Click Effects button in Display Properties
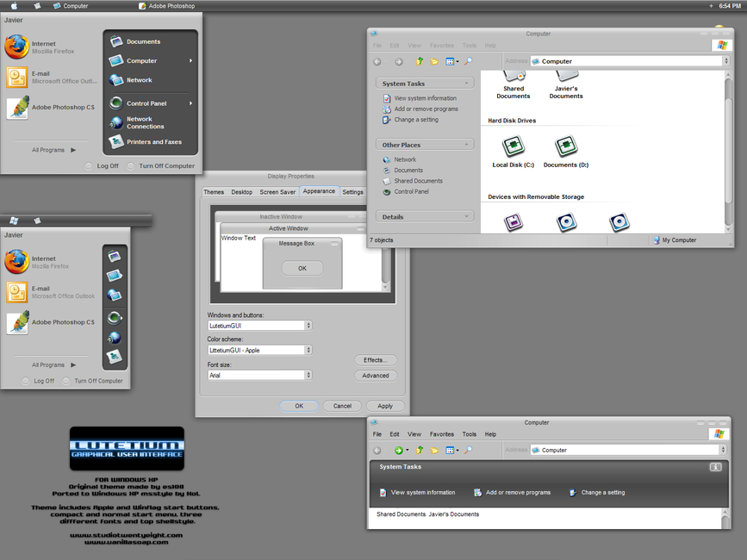The height and width of the screenshot is (560, 747). 376,360
